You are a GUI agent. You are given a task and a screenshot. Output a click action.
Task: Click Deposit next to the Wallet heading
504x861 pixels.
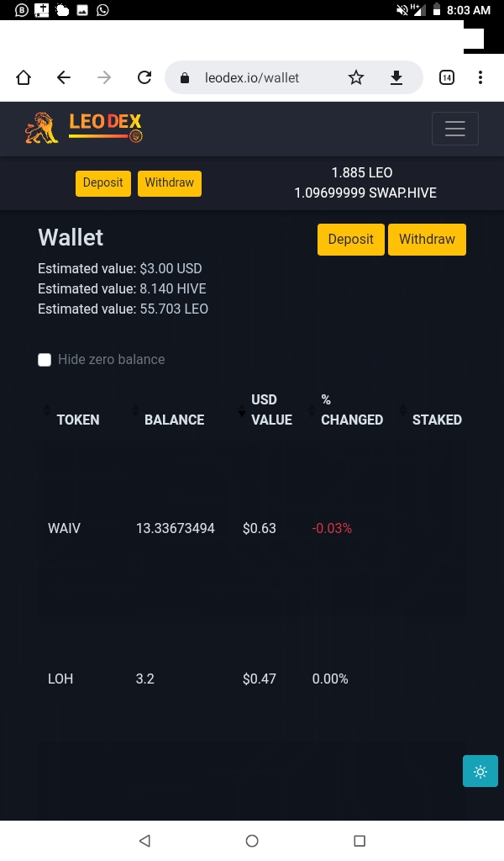click(x=351, y=240)
